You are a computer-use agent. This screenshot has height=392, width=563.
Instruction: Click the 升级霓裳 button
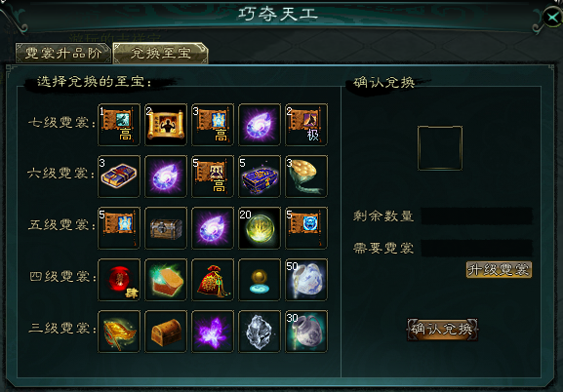499,269
